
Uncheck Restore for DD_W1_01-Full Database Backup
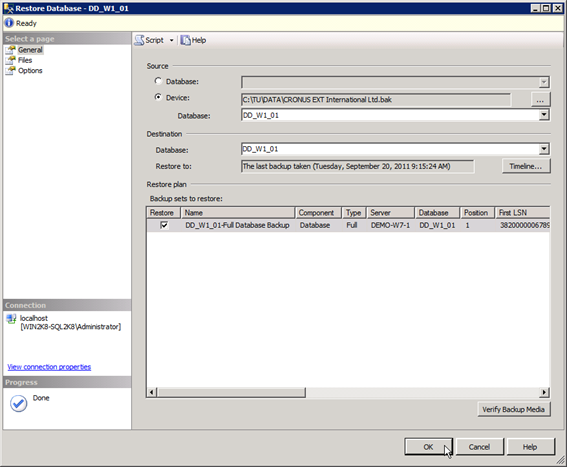(164, 225)
